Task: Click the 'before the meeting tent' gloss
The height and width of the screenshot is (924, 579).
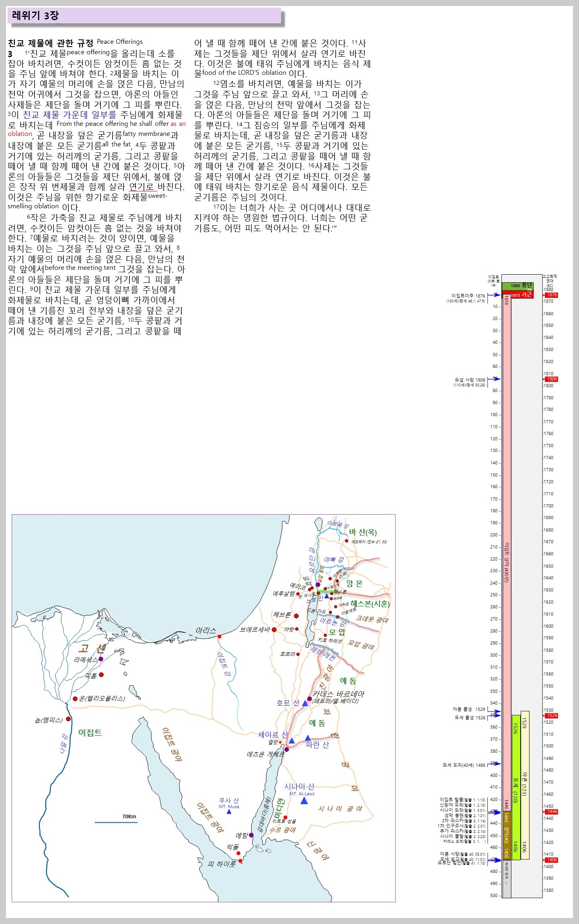Action: coord(80,268)
